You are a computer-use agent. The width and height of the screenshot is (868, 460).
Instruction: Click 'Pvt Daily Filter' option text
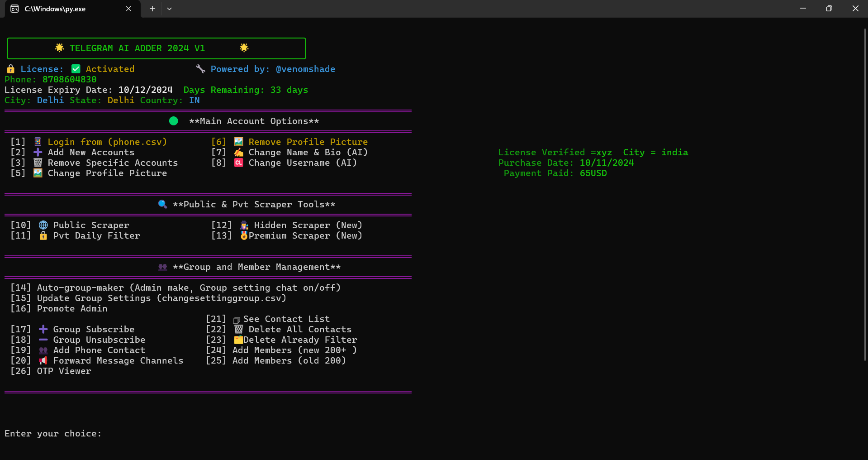pos(97,235)
